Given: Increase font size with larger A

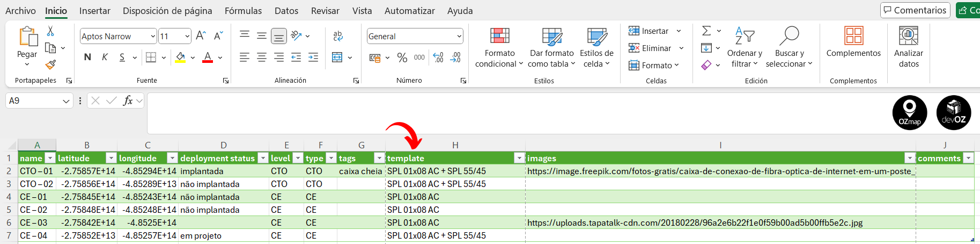Looking at the screenshot, I should click(201, 36).
